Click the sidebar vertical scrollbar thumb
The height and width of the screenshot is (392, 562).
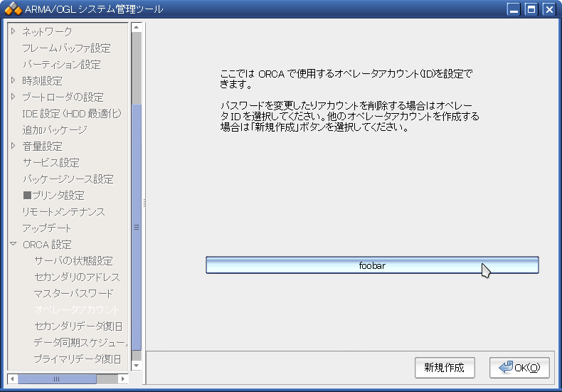click(x=137, y=228)
